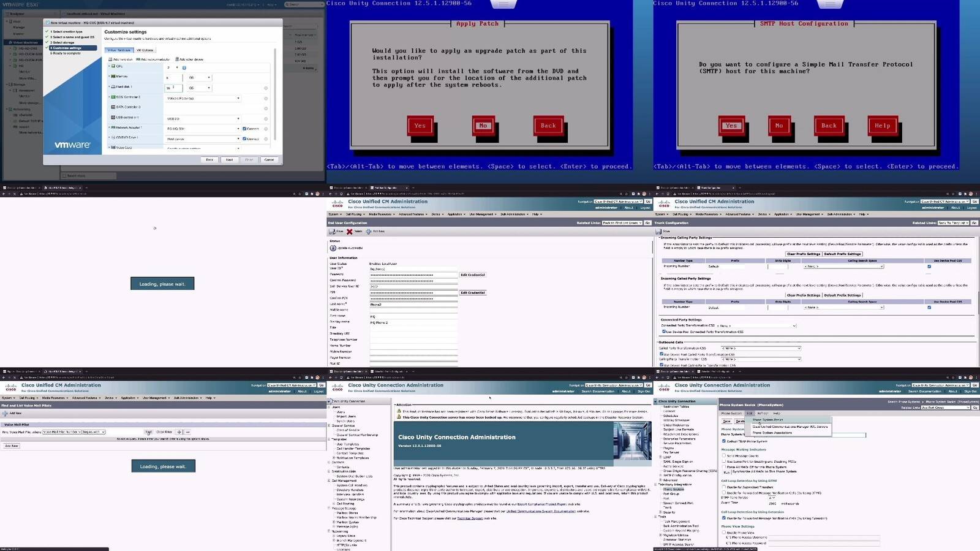Click the status info icon on End User Configuration
Viewport: 980px width, 551px height.
coord(333,248)
